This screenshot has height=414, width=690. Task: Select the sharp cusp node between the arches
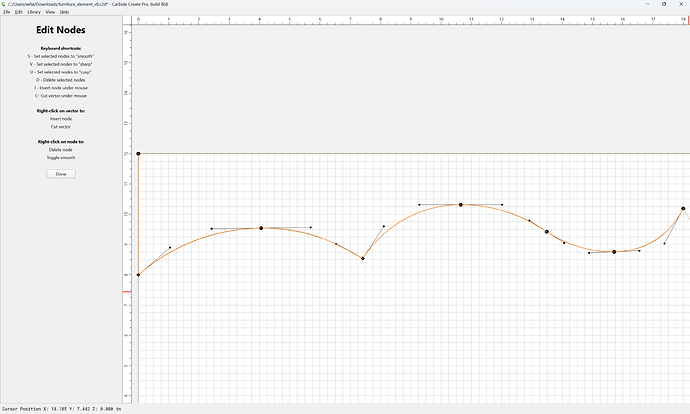363,258
